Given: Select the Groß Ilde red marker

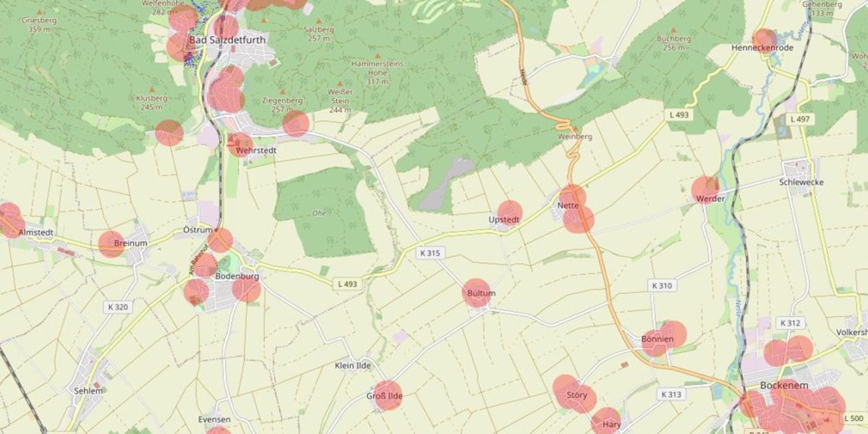Looking at the screenshot, I should click(x=388, y=395).
